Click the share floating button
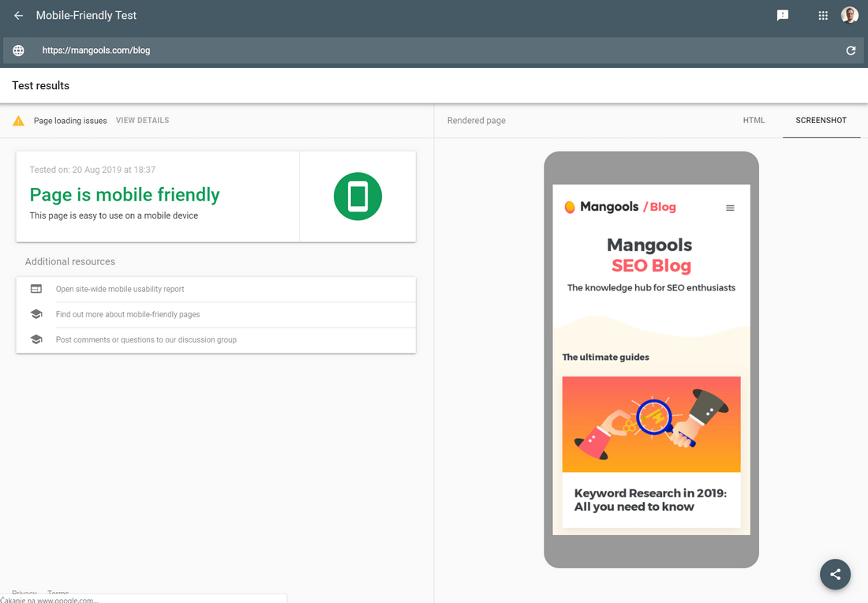868x603 pixels. click(835, 575)
